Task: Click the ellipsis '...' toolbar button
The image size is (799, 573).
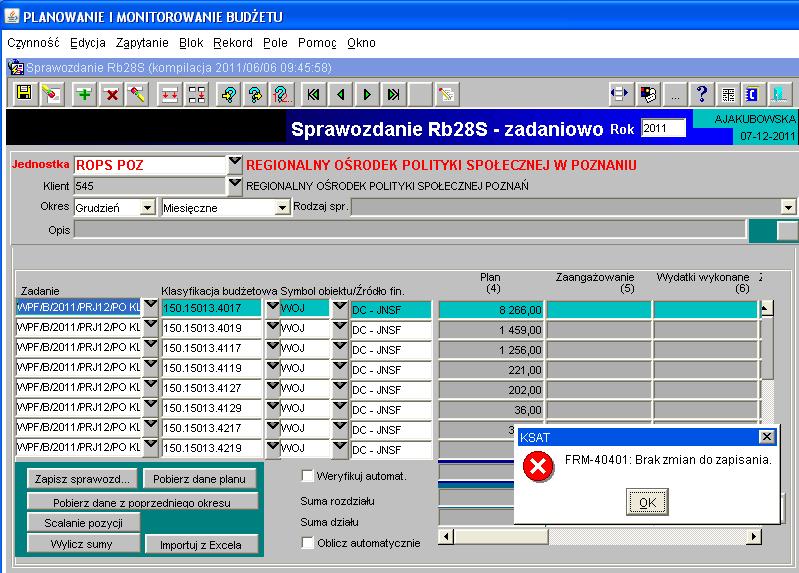Action: click(675, 94)
